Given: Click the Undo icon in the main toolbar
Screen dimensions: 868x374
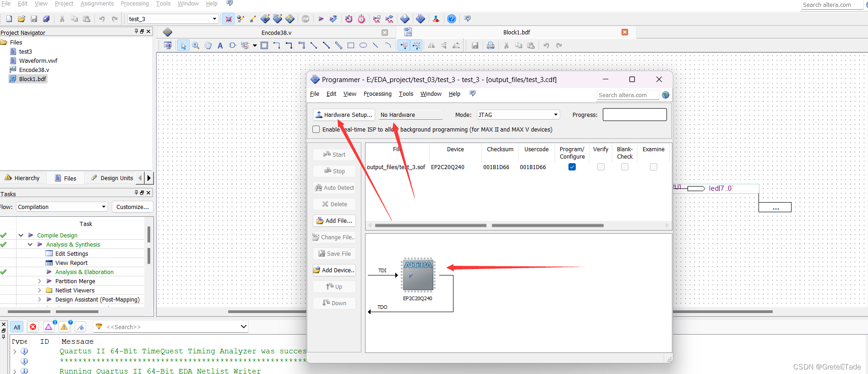Looking at the screenshot, I should 102,19.
